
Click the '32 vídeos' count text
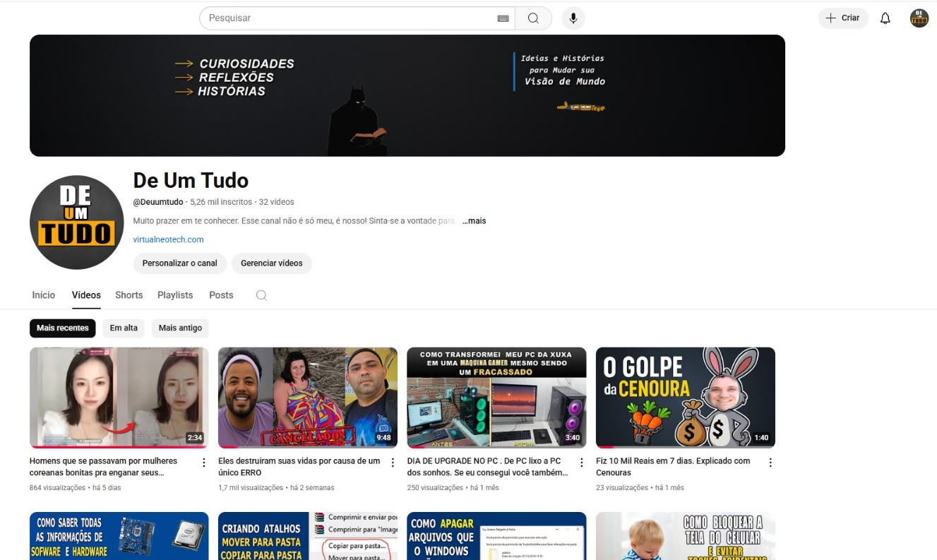[277, 202]
